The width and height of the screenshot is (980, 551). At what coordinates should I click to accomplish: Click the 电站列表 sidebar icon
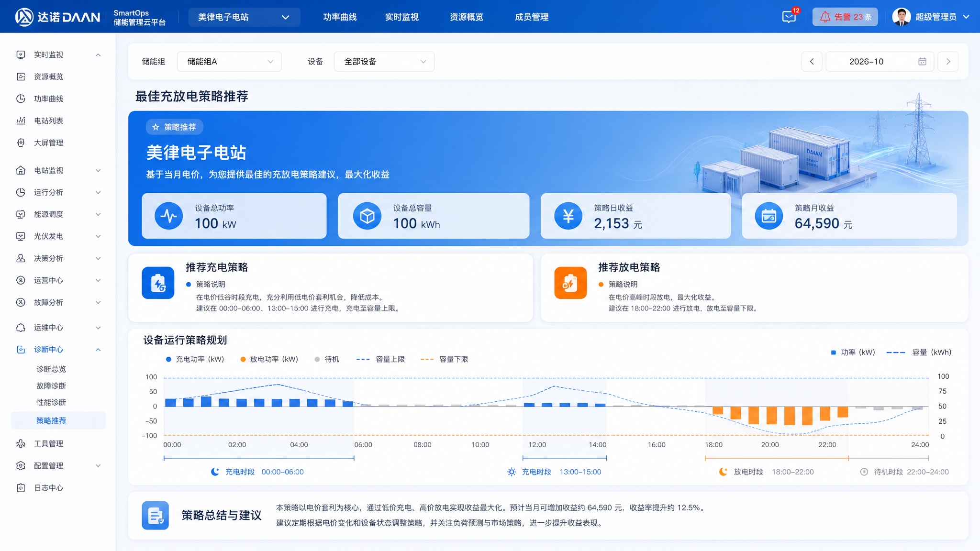(x=21, y=121)
